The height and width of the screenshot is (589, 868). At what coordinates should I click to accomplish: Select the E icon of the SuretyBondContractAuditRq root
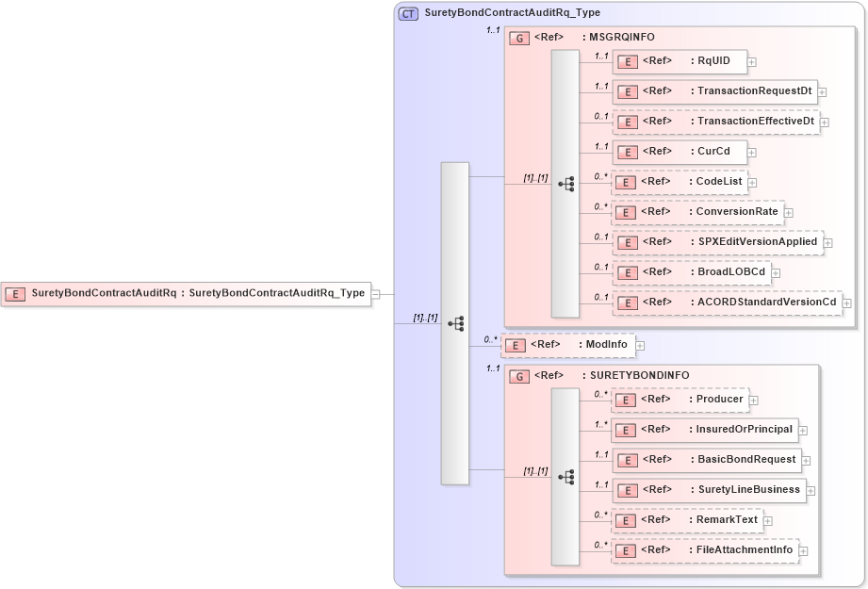pos(14,293)
